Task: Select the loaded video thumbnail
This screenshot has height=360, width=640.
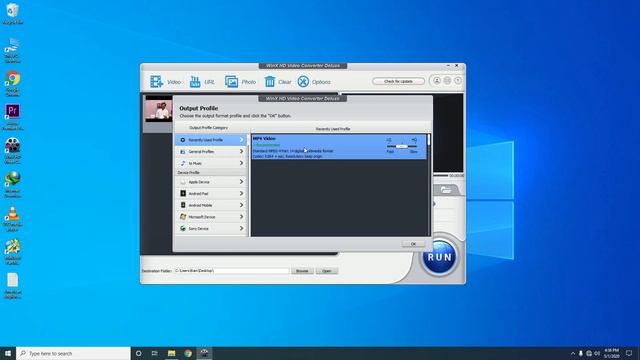Action: point(158,110)
